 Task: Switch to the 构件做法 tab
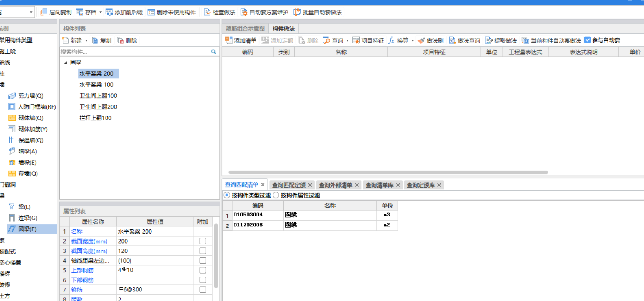click(x=284, y=29)
